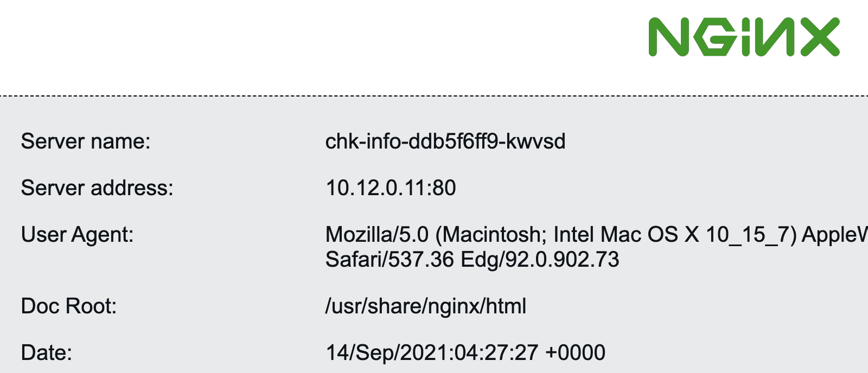Click the letter N in NGINX logo
The width and height of the screenshot is (868, 373).
pyautogui.click(x=668, y=37)
